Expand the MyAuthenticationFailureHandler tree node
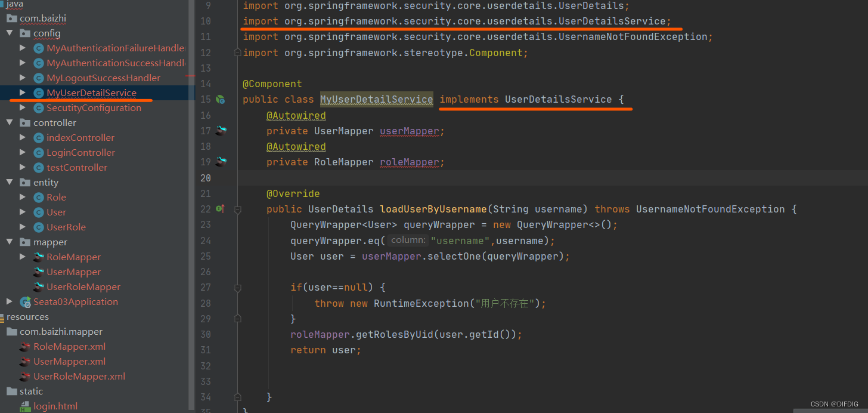Screen dimensions: 868x413 (x=22, y=48)
